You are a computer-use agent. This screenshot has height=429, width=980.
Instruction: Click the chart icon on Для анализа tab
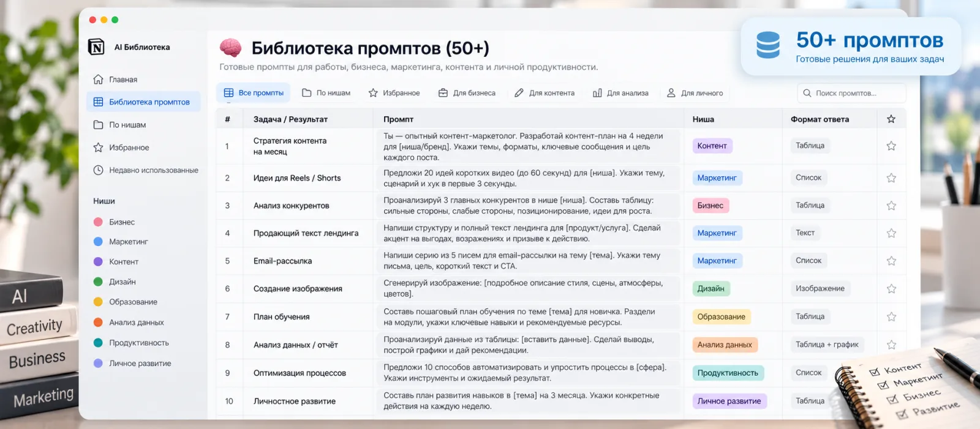(597, 93)
